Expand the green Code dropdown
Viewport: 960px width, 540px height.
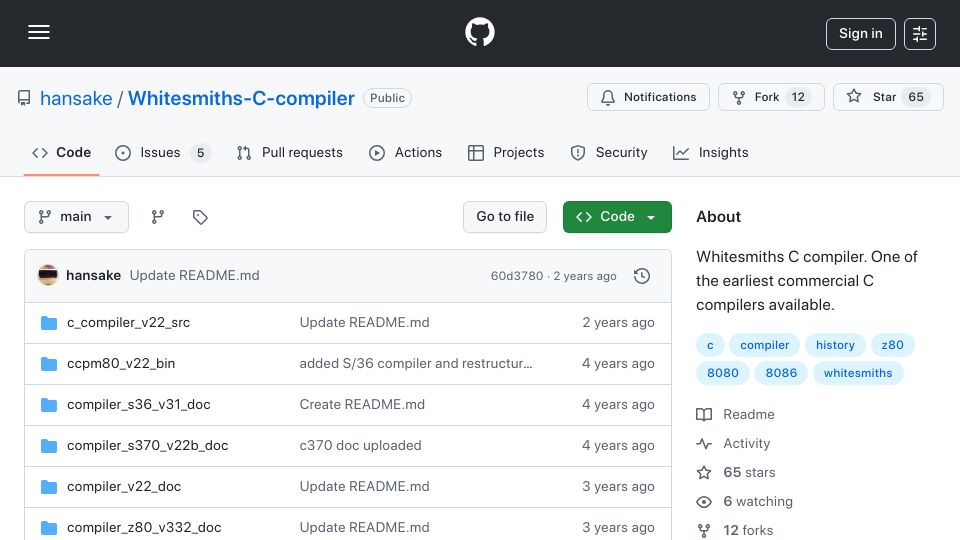617,217
